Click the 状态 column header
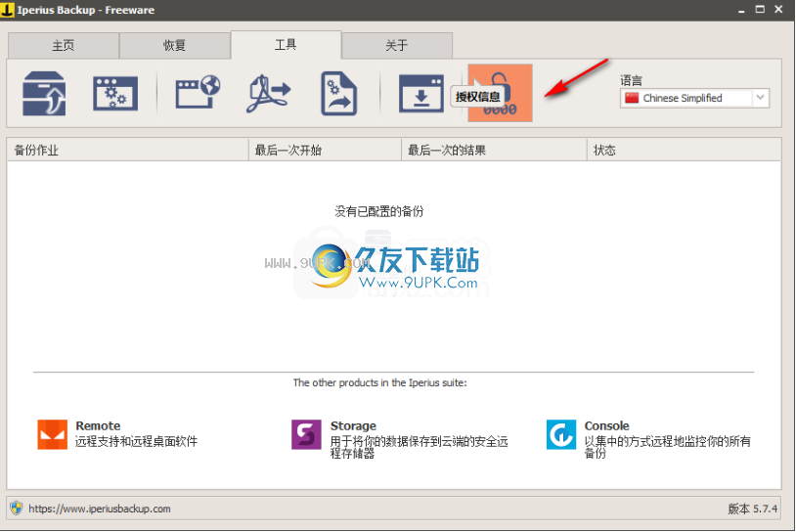This screenshot has width=796, height=532. point(684,150)
